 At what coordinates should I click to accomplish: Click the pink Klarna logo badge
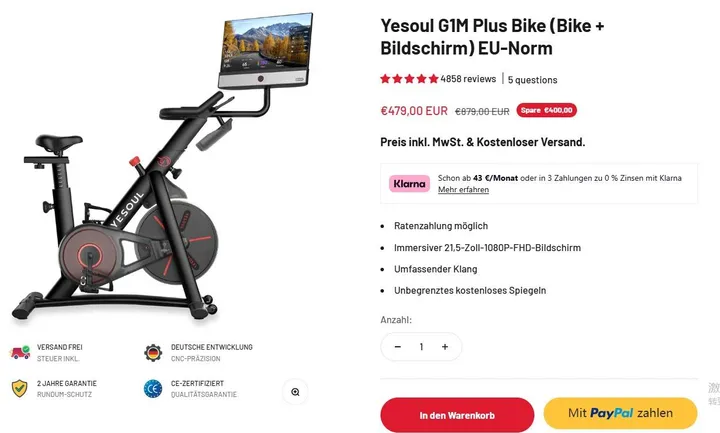(x=410, y=184)
